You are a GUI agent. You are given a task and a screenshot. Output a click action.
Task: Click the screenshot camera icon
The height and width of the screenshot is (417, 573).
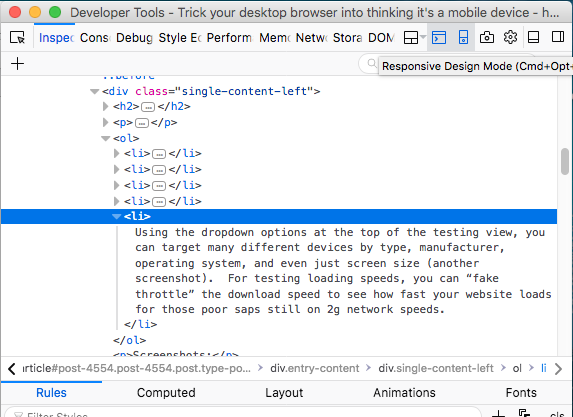487,37
